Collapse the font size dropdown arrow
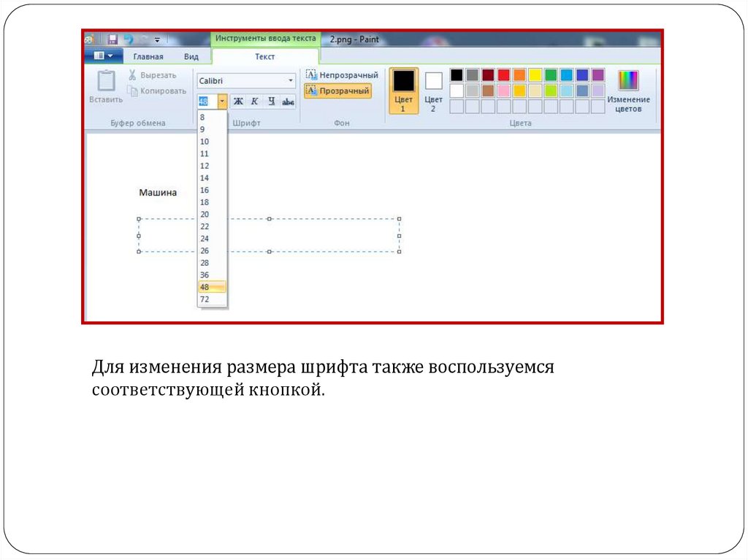Screen dimensions: 748x560 point(222,101)
